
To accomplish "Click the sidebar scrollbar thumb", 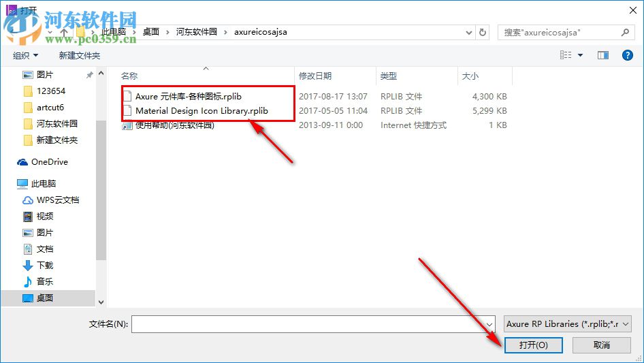I will click(x=101, y=190).
